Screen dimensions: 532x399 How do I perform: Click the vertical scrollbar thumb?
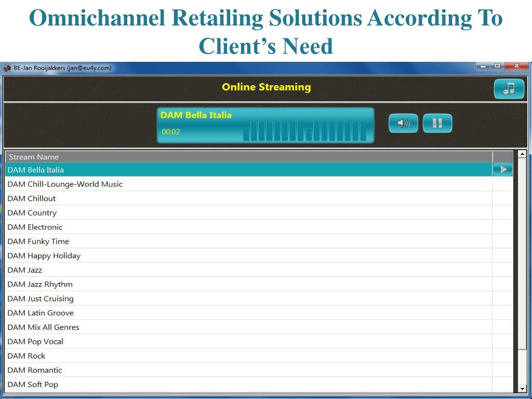[x=522, y=254]
